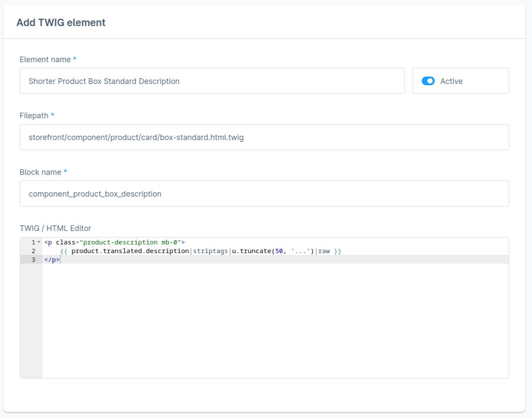Focus the Filepath input field
532x418 pixels.
click(x=264, y=137)
